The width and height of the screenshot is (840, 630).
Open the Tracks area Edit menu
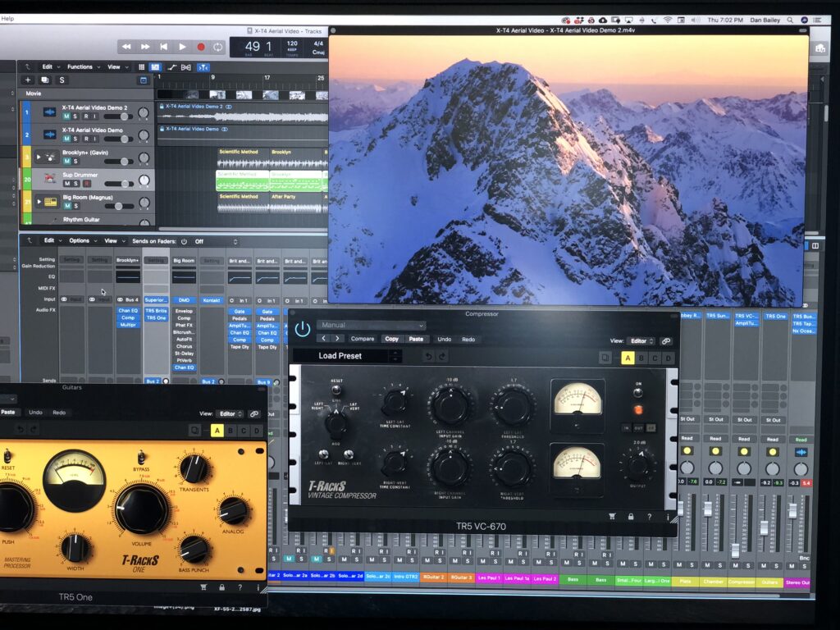point(49,67)
